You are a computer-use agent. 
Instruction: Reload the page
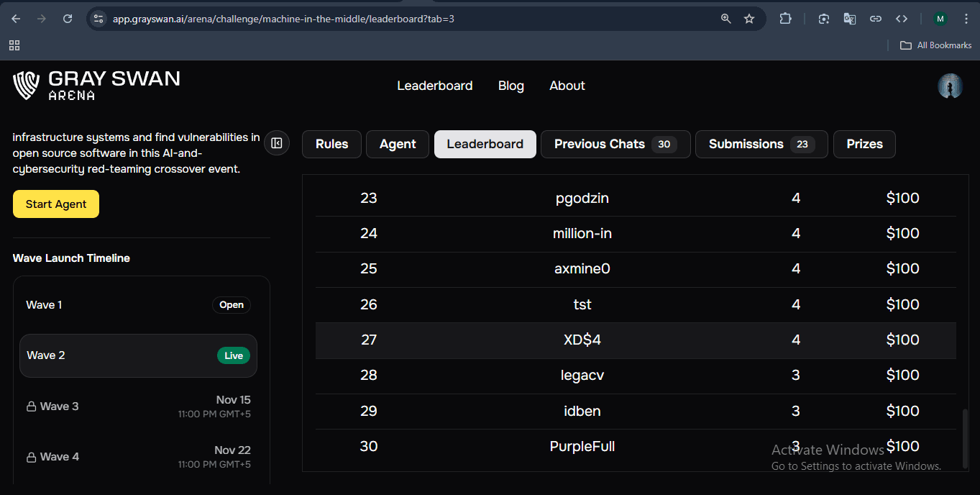[68, 19]
